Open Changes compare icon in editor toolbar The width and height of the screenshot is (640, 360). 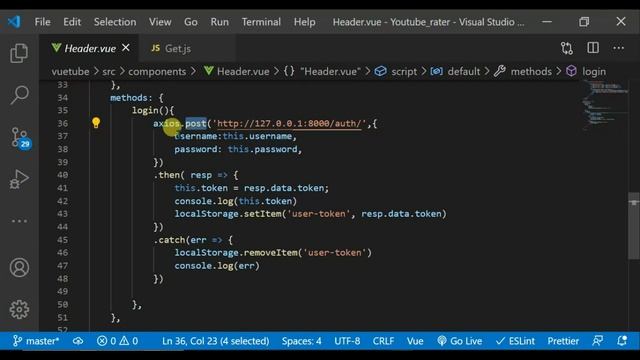[x=567, y=48]
